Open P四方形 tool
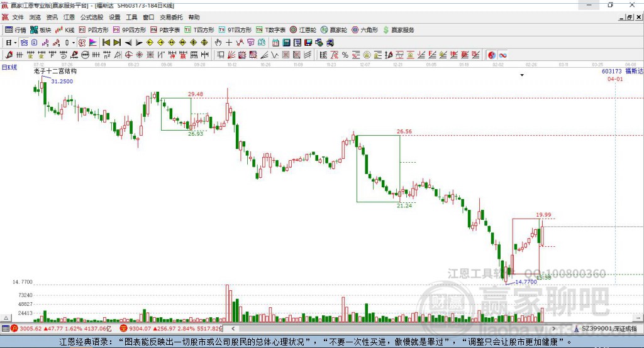 coord(94,30)
